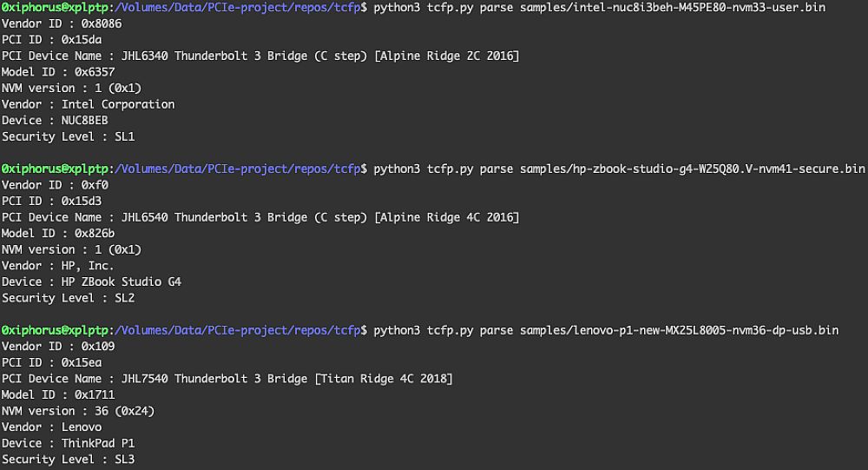Click the Security Level SL2 value
This screenshot has width=868, height=470.
(124, 298)
